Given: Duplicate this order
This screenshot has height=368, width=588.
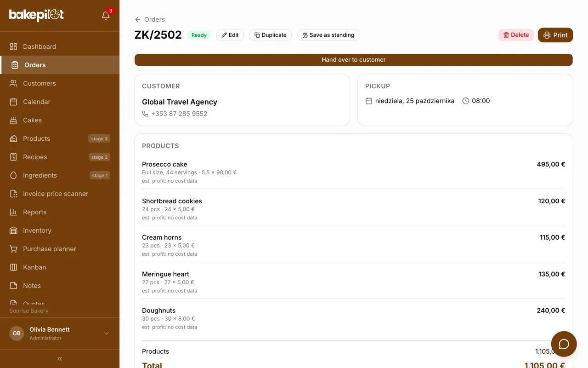Looking at the screenshot, I should click(x=271, y=35).
